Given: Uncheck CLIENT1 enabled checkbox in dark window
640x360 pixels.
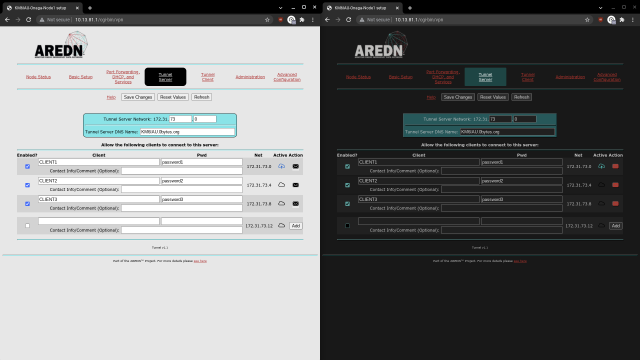Looking at the screenshot, I should (347, 167).
